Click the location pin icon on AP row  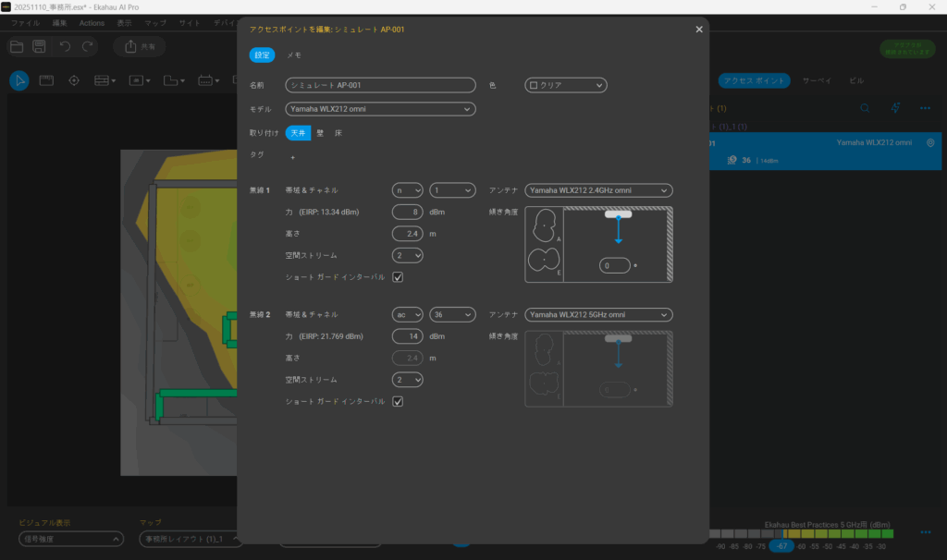click(929, 143)
